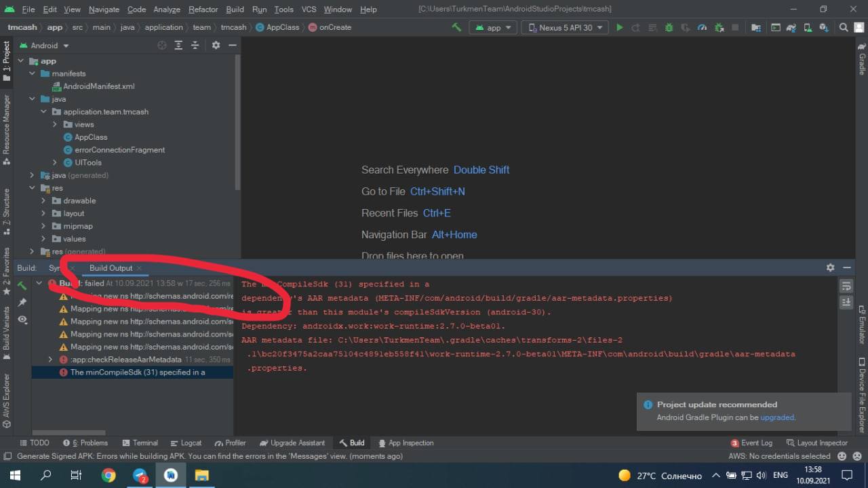This screenshot has width=868, height=488.
Task: Open Chrome from the Windows taskbar
Action: click(108, 475)
